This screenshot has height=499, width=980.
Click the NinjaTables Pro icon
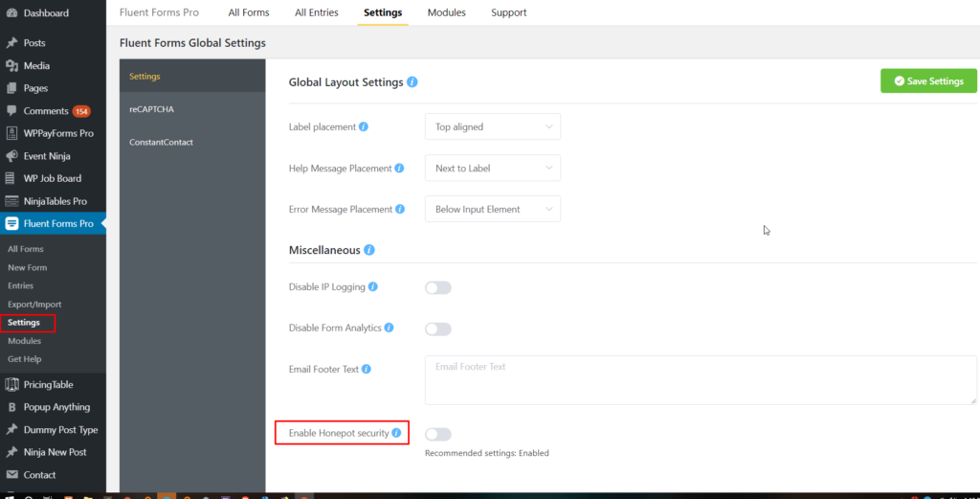(x=11, y=201)
